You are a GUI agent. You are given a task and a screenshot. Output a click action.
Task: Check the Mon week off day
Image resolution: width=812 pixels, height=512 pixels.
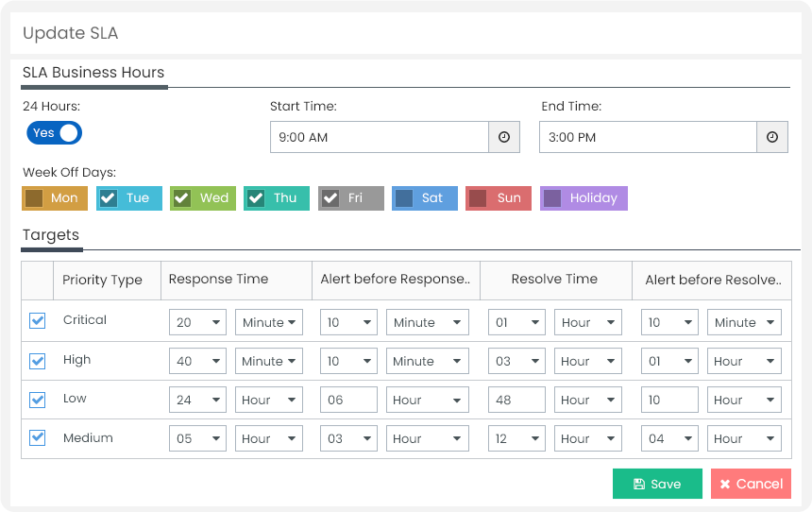click(x=34, y=198)
